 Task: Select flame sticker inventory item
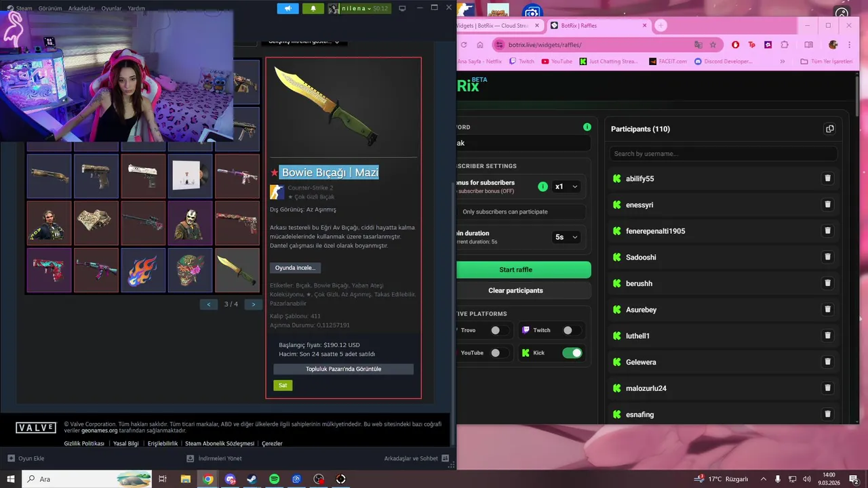[x=143, y=270]
